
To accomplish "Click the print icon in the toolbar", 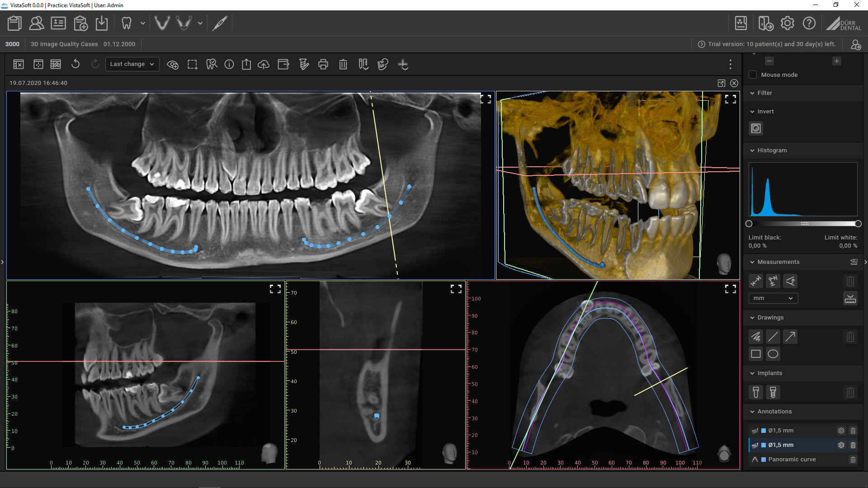I will (323, 64).
